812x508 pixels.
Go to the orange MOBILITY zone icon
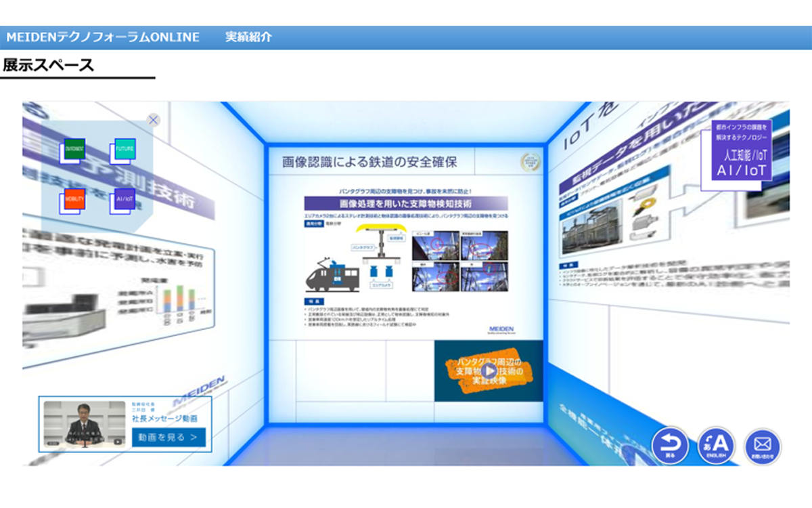pos(74,200)
